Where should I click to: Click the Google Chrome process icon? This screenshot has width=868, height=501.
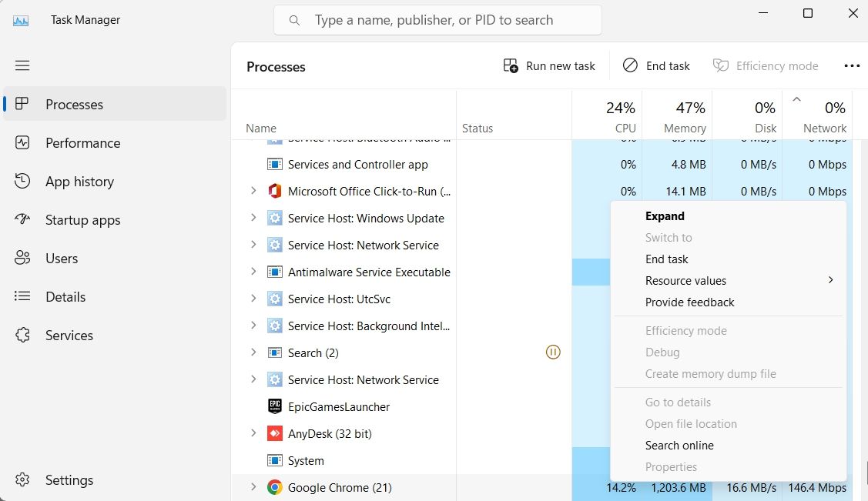(274, 487)
